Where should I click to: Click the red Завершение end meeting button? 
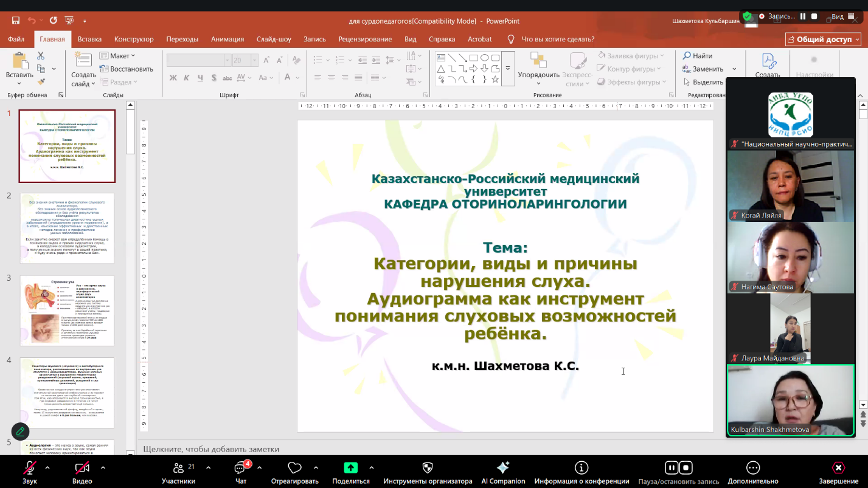point(838,472)
